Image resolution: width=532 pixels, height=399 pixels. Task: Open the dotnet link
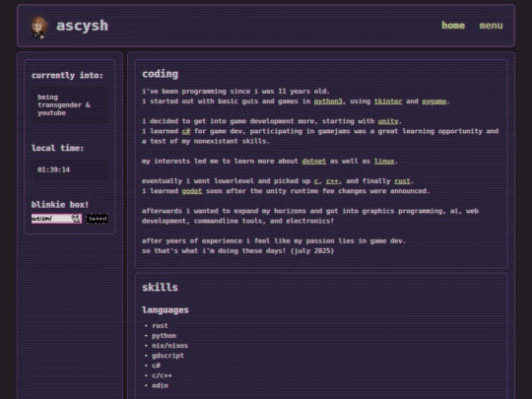click(314, 162)
